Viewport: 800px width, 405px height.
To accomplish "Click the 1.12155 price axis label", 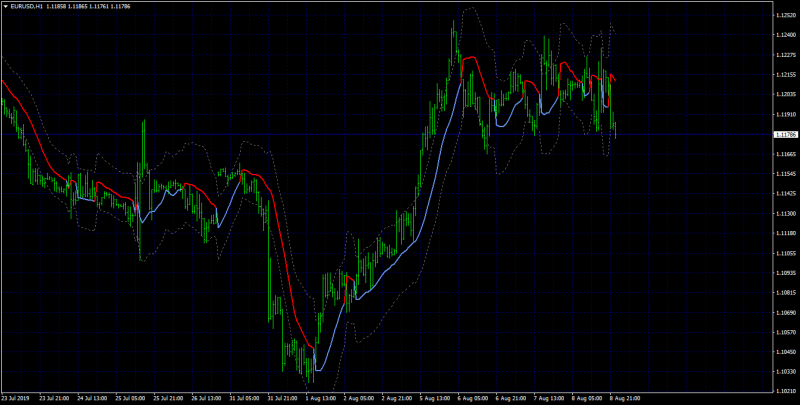I will (785, 75).
